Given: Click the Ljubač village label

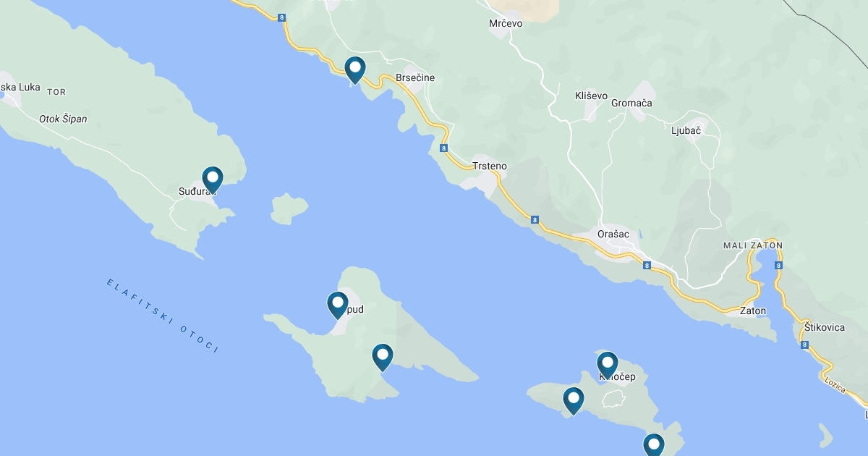Looking at the screenshot, I should [x=686, y=130].
